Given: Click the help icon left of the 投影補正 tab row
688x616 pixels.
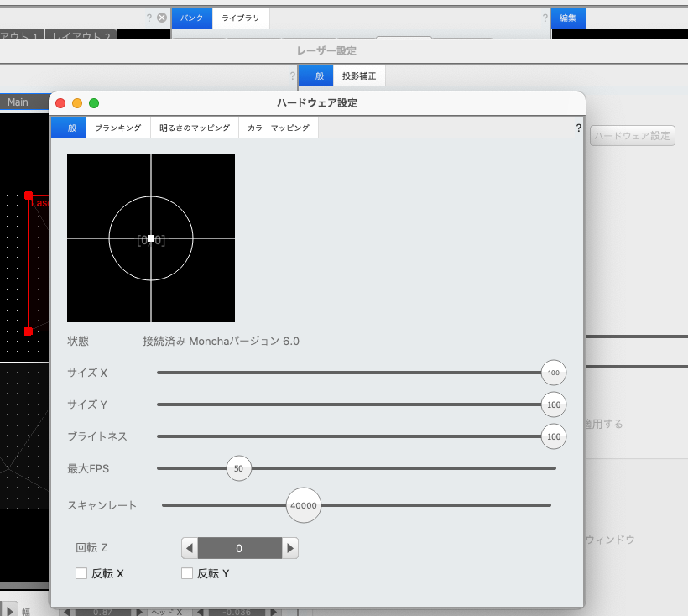Looking at the screenshot, I should tap(293, 76).
